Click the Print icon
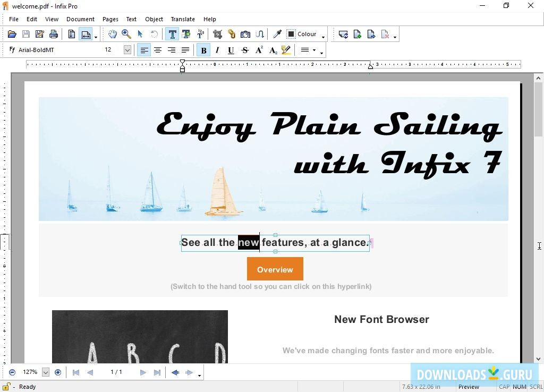Viewport: 544px width, 392px height. coord(54,34)
